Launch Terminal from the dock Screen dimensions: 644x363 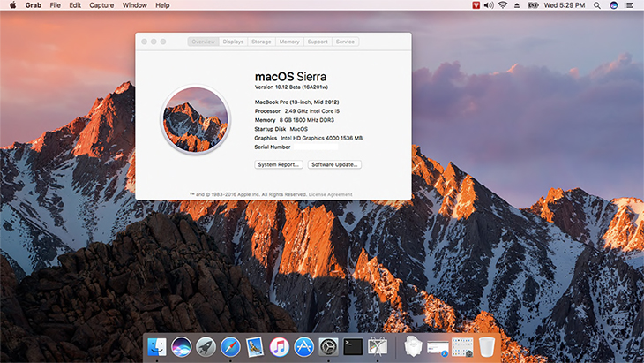click(353, 347)
